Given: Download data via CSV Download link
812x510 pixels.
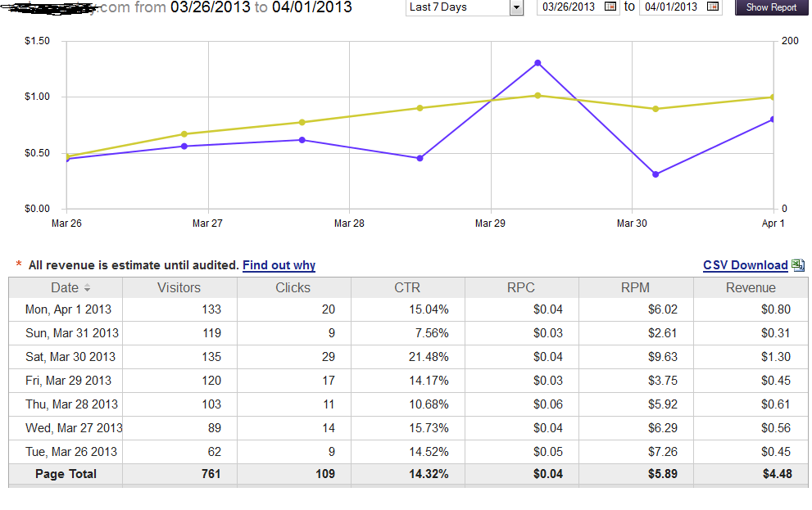Looking at the screenshot, I should [745, 265].
